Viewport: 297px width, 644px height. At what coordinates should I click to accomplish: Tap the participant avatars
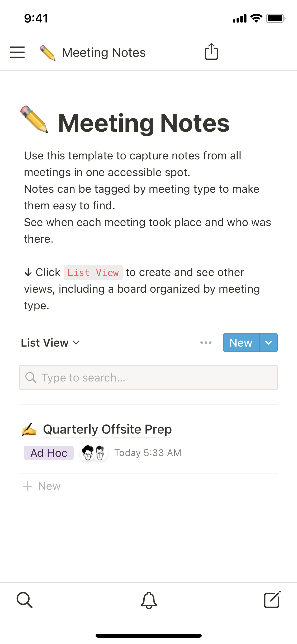point(94,453)
